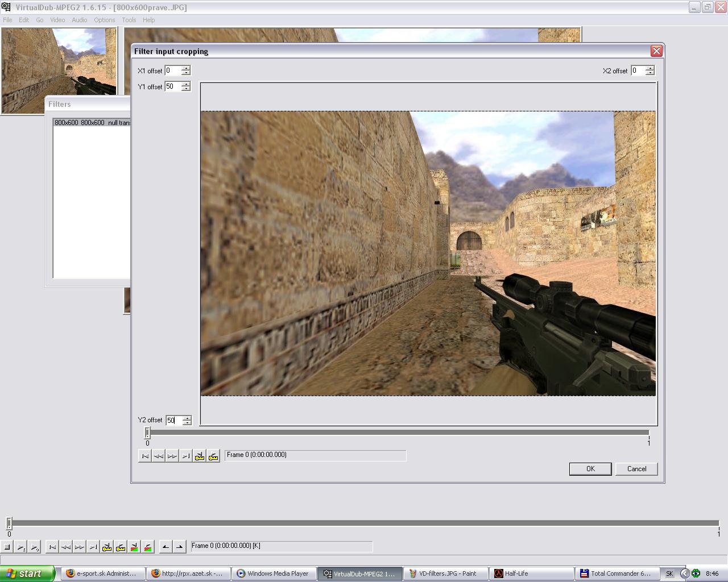The height and width of the screenshot is (582, 728).
Task: Open the Edit menu
Action: (24, 20)
